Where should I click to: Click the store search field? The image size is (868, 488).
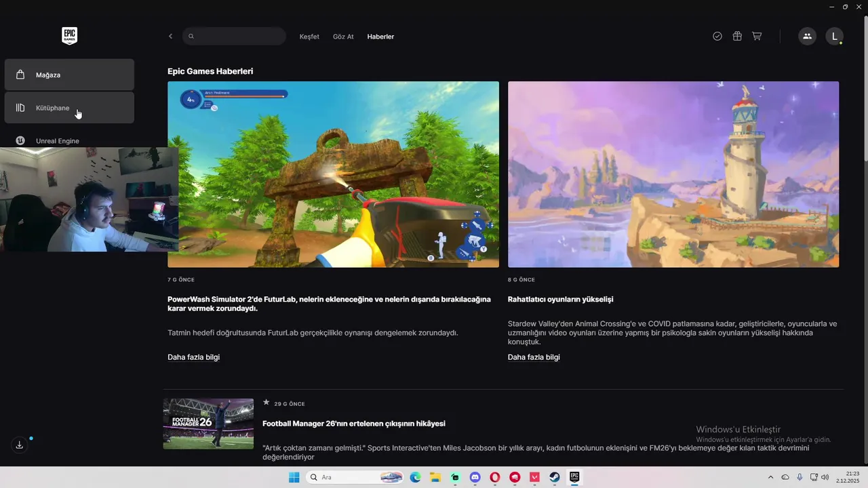234,37
